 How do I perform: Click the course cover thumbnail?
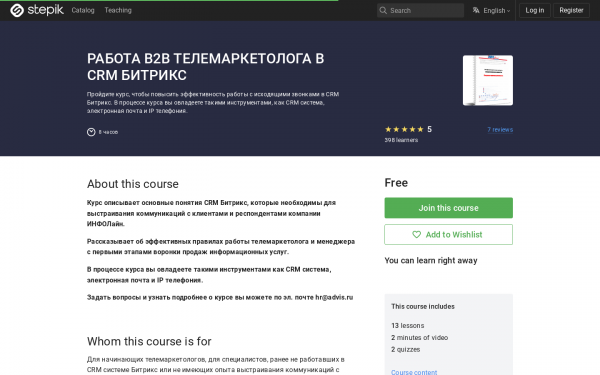(488, 80)
